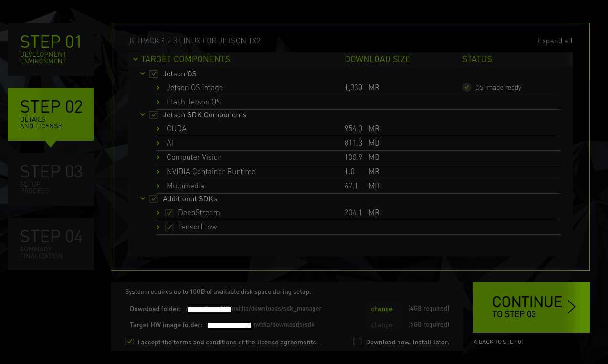The height and width of the screenshot is (364, 608).
Task: Open Step 04 Summary Finalization tab
Action: point(51,244)
